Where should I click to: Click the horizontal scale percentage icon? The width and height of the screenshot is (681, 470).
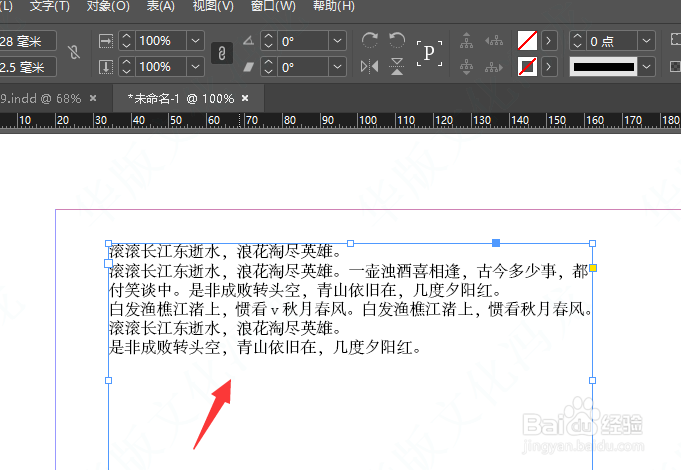(106, 41)
